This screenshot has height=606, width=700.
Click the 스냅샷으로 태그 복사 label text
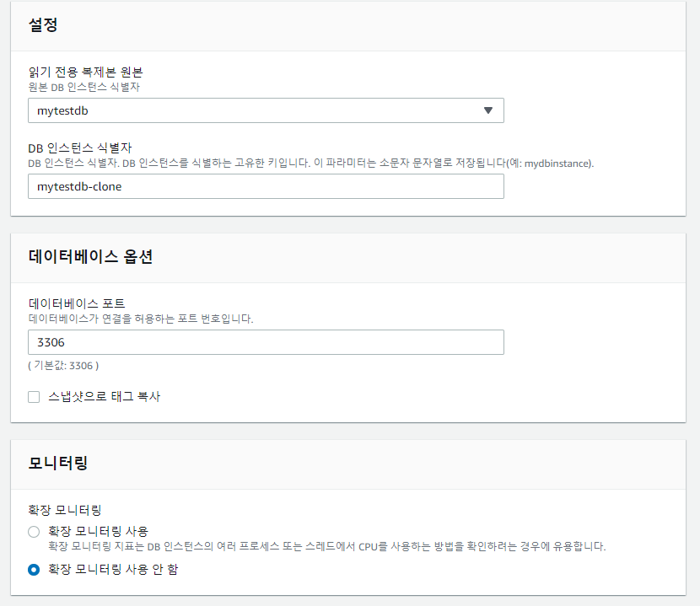pyautogui.click(x=104, y=396)
